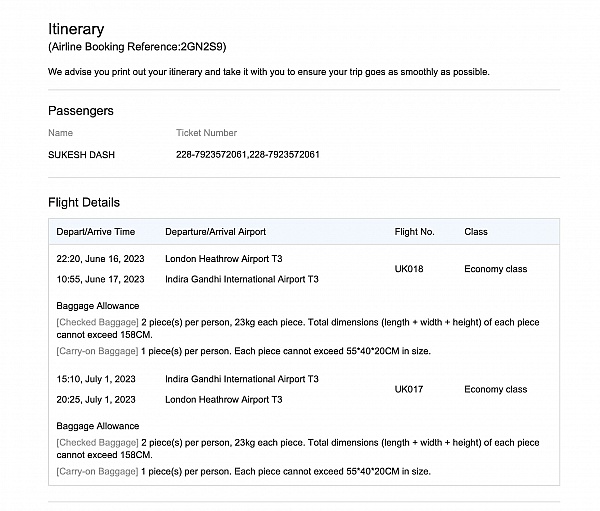Viewport: 600px width, 511px height.
Task: Click flight number UK017
Action: (x=409, y=389)
